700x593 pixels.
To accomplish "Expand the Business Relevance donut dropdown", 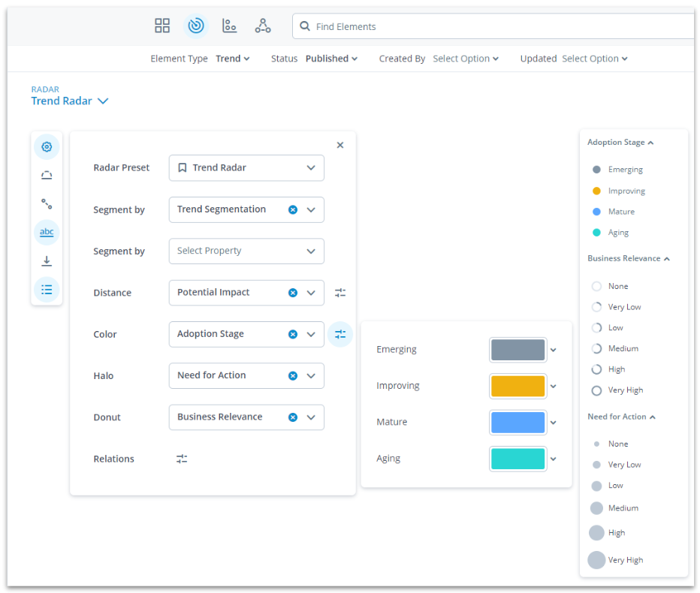I will point(311,417).
